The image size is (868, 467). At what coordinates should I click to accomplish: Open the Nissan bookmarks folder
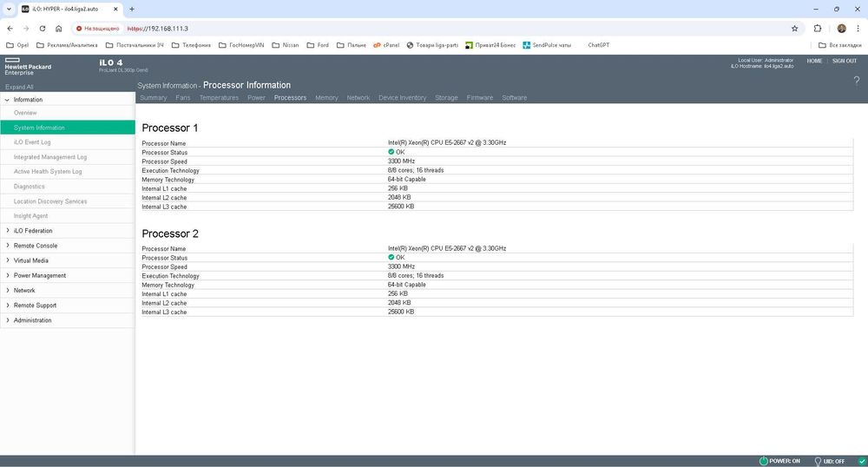(x=285, y=45)
